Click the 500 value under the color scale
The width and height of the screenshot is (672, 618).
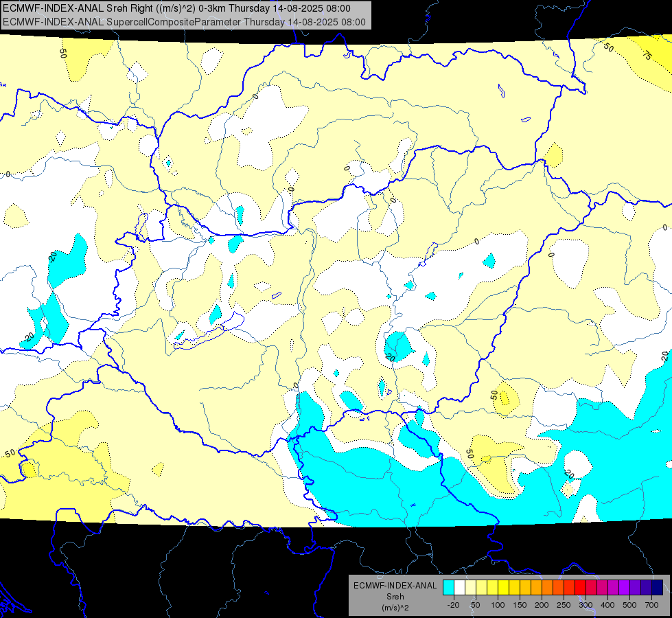(629, 605)
